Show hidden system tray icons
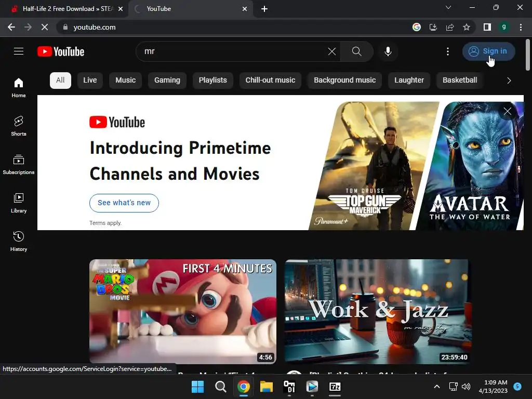 [x=437, y=387]
